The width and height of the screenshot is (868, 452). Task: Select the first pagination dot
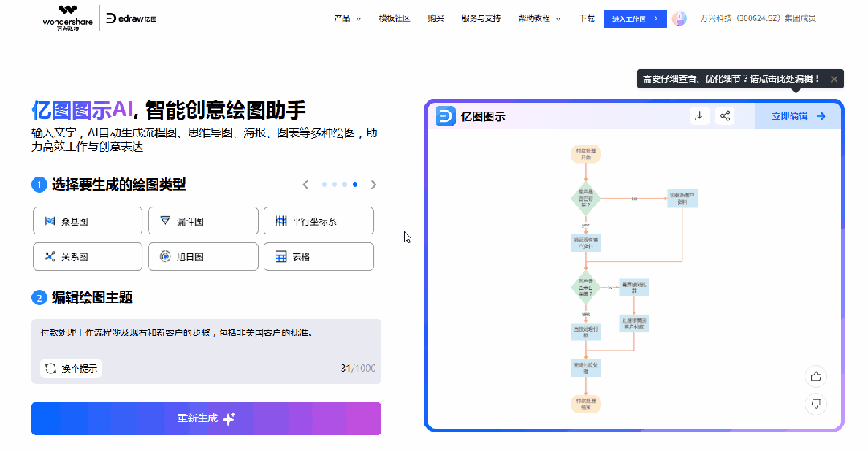click(x=325, y=185)
